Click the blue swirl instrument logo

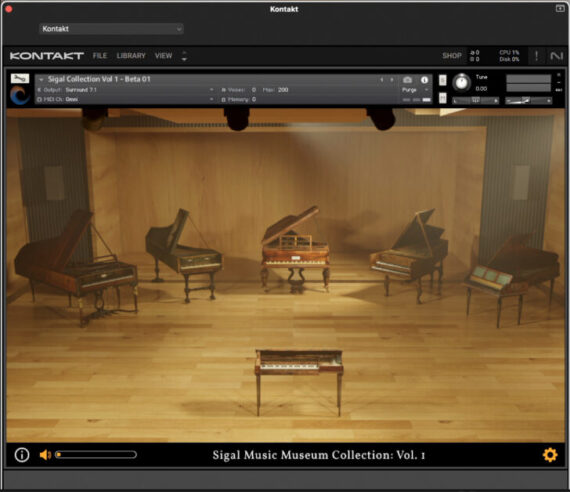pyautogui.click(x=19, y=95)
